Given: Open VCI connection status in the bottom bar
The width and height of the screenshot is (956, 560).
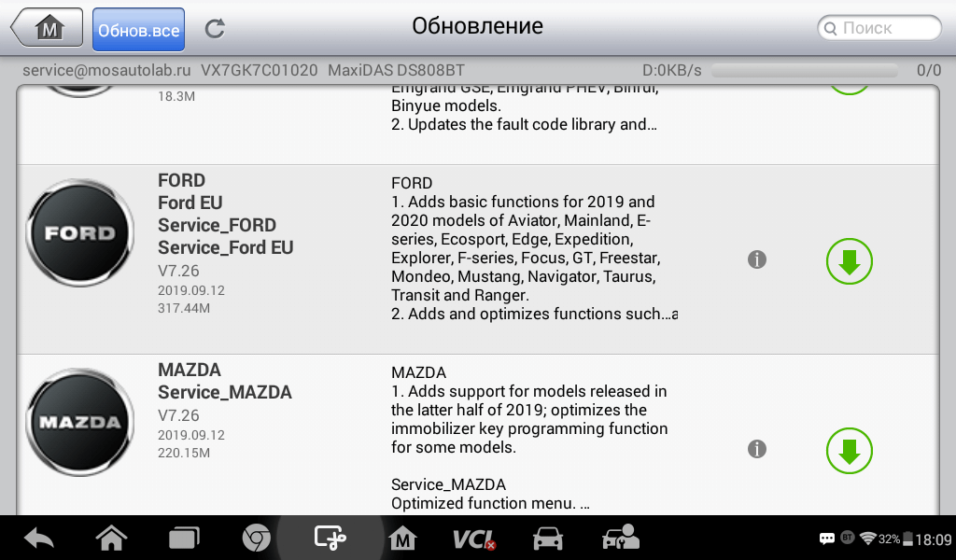Looking at the screenshot, I should [474, 539].
